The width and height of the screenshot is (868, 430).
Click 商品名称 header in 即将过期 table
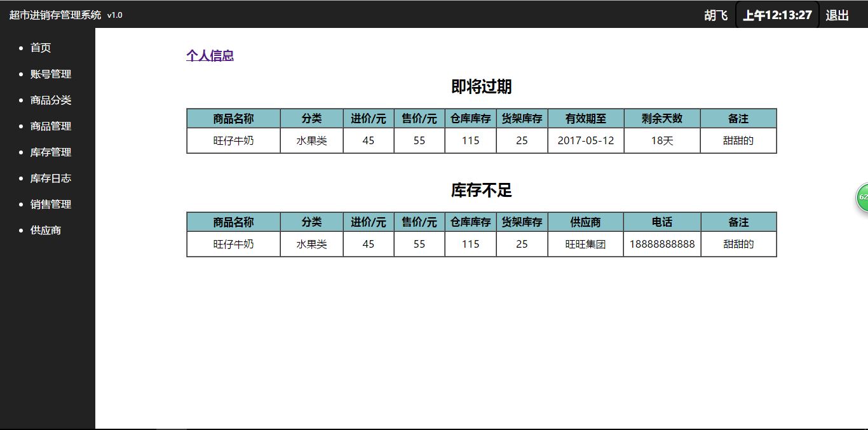pyautogui.click(x=233, y=118)
